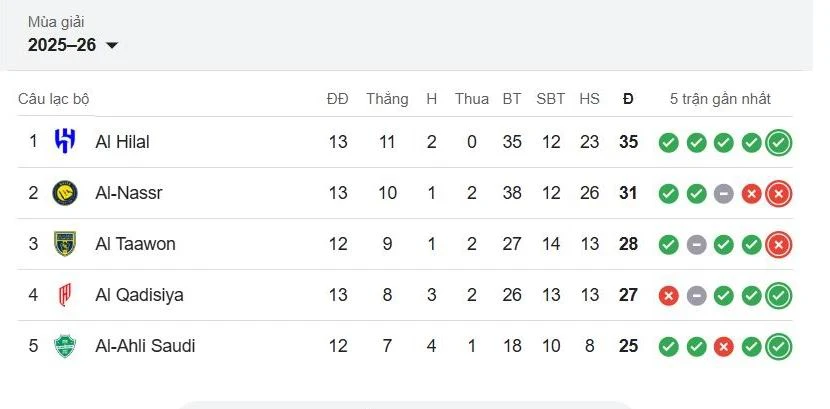830x409 pixels.
Task: Click the Al-Nassr club crest
Action: point(65,193)
